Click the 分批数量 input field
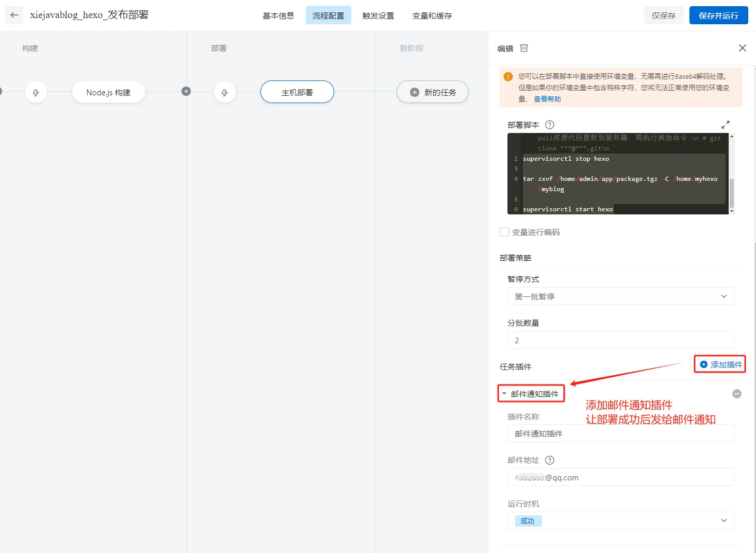Screen dimensions: 756x553 coord(621,340)
